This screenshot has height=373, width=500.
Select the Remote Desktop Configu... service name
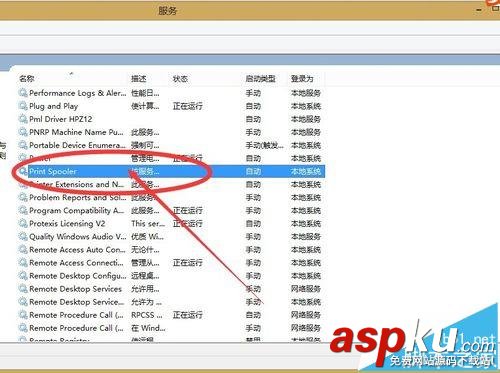click(78, 276)
